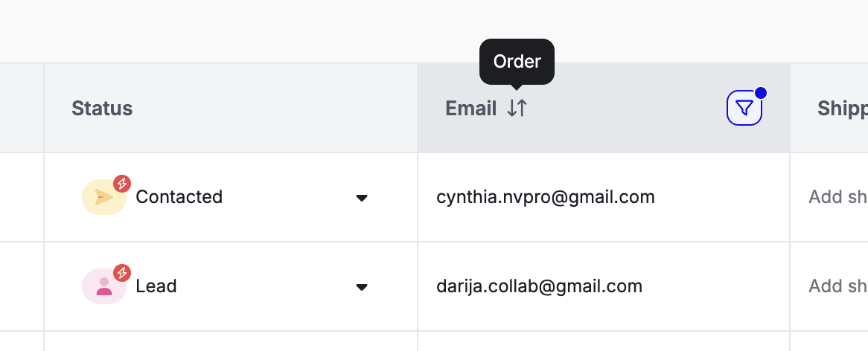This screenshot has width=868, height=351.
Task: Expand the Contacted status dropdown arrow
Action: [362, 198]
